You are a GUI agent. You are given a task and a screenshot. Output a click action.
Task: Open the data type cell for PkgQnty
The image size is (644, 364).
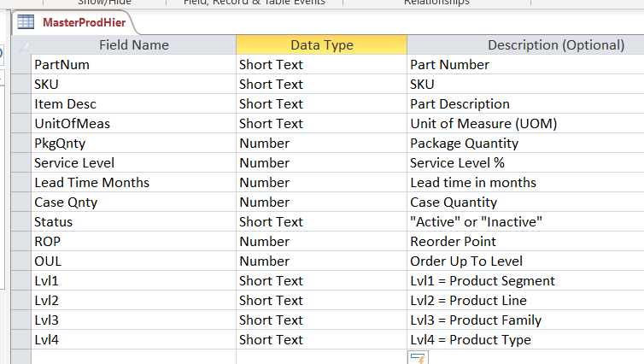pos(322,144)
